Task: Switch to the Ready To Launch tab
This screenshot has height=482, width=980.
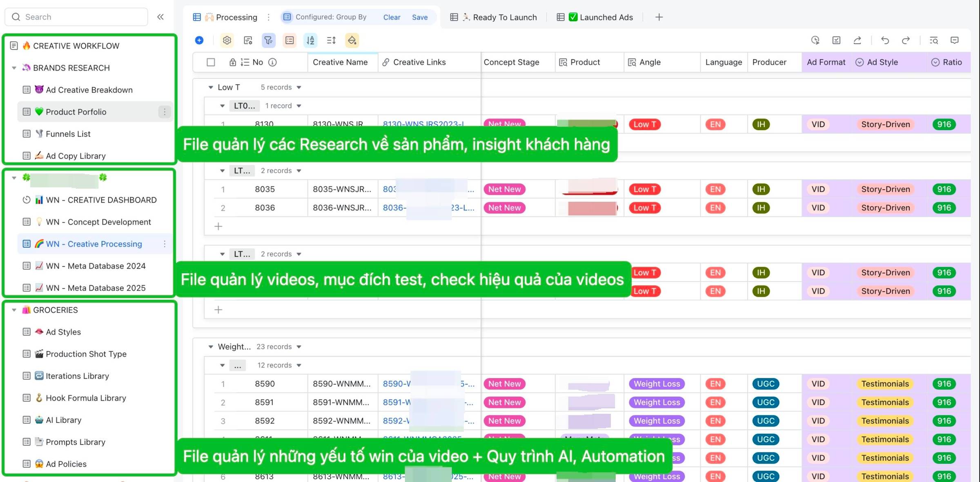Action: coord(504,17)
